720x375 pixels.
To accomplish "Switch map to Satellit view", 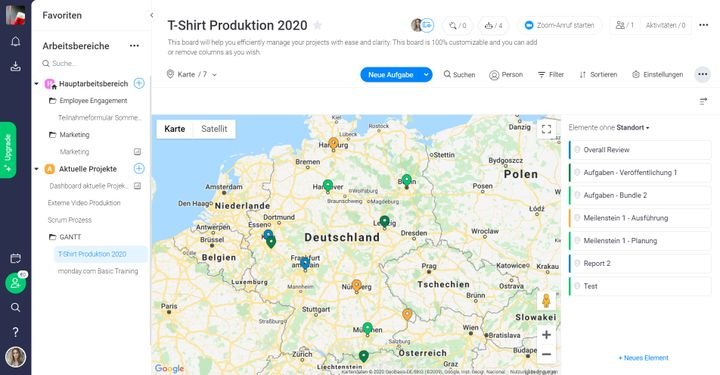I will 214,129.
